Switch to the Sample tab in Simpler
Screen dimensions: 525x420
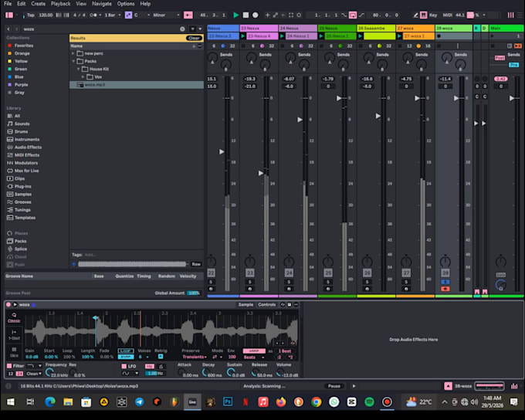click(246, 304)
